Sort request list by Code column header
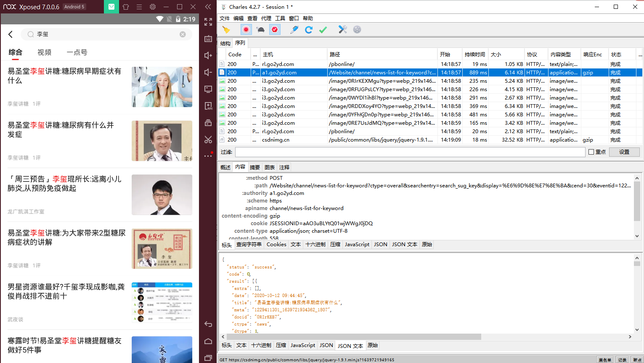Image resolution: width=644 pixels, height=363 pixels. 239,55
